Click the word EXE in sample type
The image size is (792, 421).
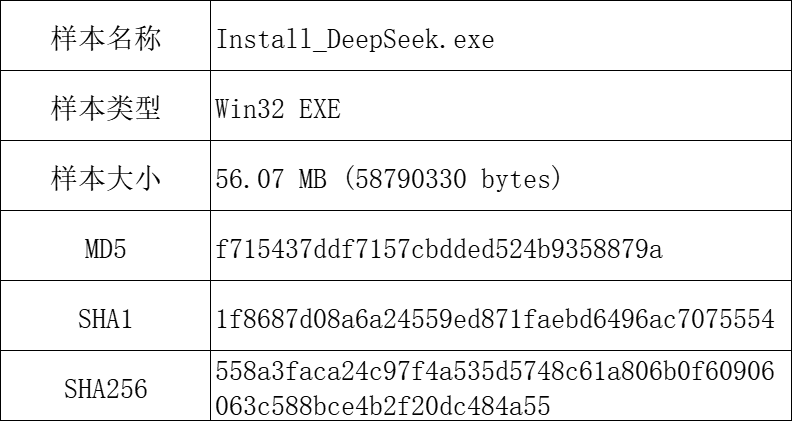[x=320, y=109]
